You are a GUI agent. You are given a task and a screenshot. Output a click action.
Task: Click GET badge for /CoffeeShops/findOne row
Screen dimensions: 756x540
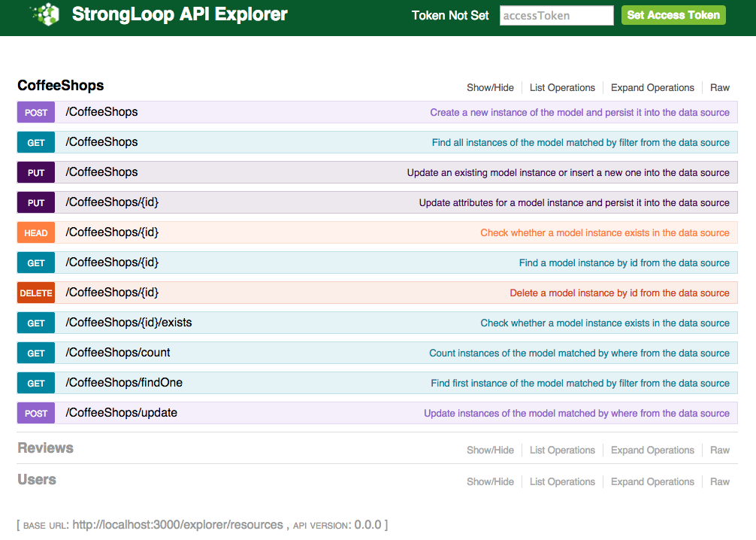pyautogui.click(x=36, y=383)
